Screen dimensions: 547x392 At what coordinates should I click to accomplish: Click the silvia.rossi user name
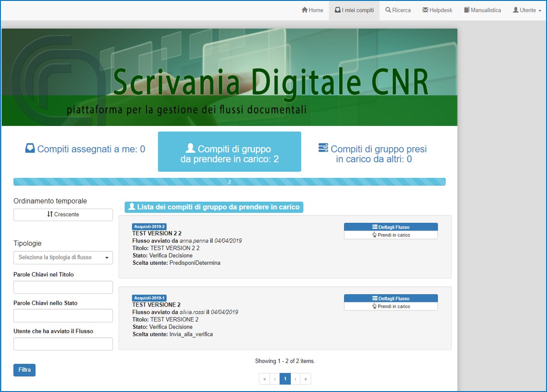pyautogui.click(x=192, y=312)
